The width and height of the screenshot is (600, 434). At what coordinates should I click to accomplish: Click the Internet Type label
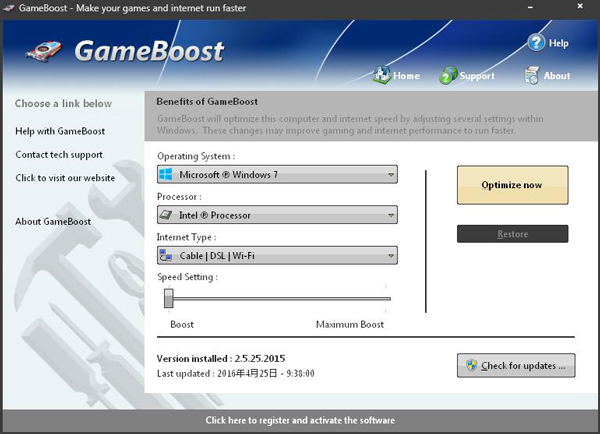click(x=186, y=237)
